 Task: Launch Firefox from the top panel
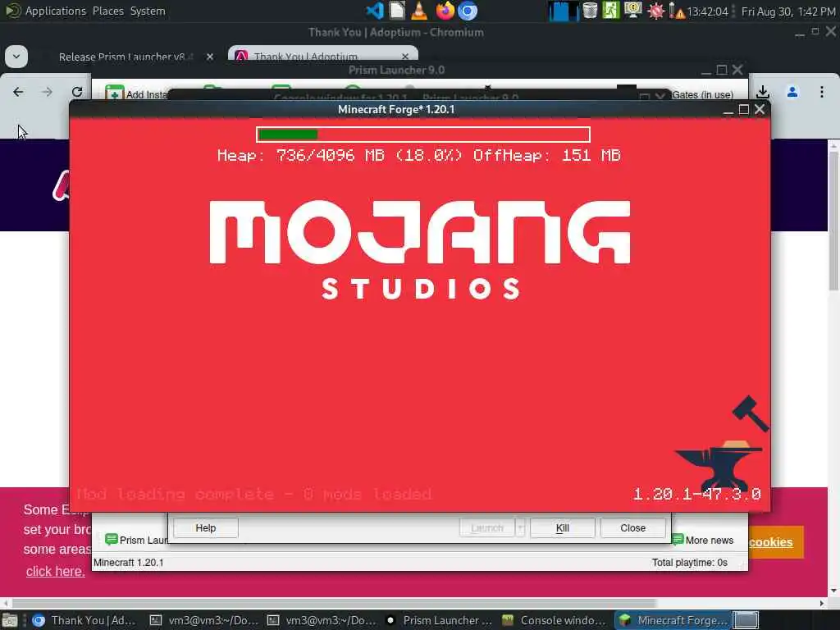point(445,11)
